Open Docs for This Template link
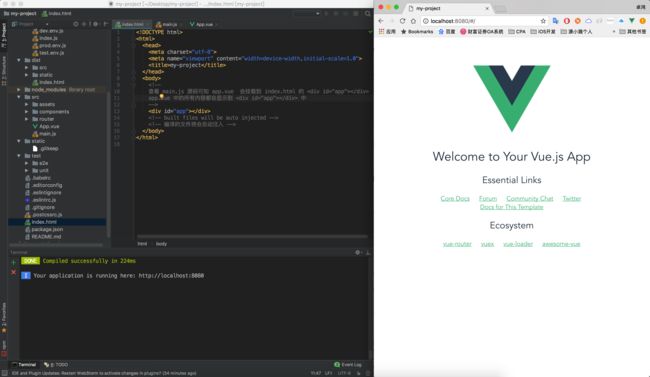This screenshot has width=650, height=377. [511, 207]
